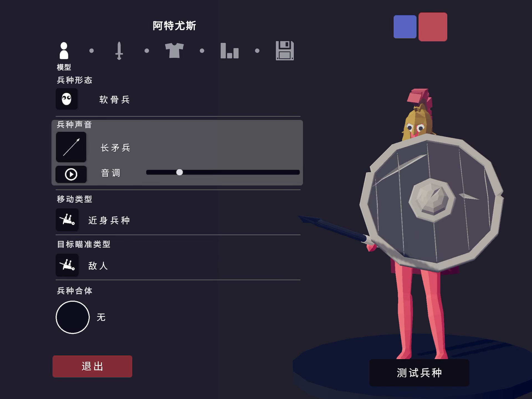The image size is (532, 399).
Task: Open the bar chart stats tab
Action: pyautogui.click(x=229, y=51)
